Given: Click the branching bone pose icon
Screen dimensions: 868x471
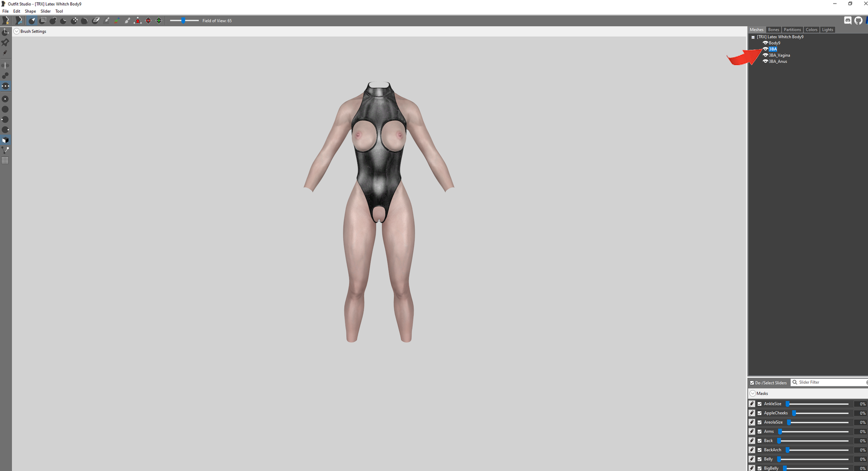Looking at the screenshot, I should [5, 150].
